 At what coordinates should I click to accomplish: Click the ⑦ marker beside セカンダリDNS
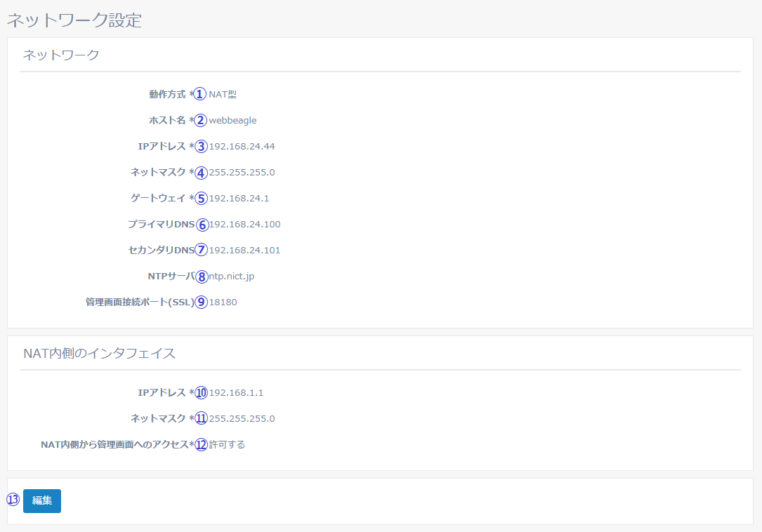[x=201, y=250]
